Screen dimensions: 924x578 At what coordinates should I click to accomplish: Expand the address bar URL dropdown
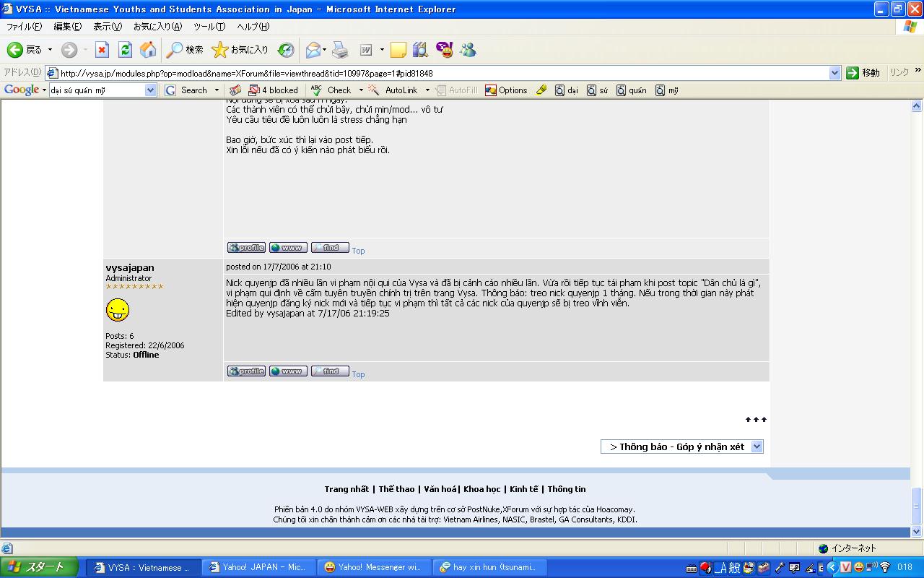pos(834,73)
